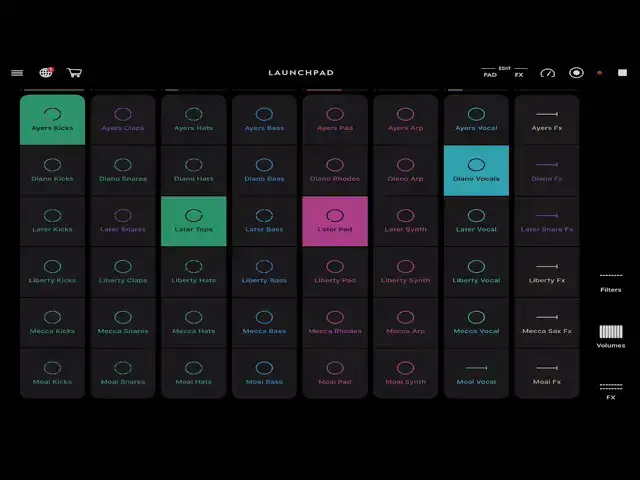Viewport: 640px width, 480px height.
Task: Trigger the Ayers Hats pad
Action: click(x=193, y=120)
